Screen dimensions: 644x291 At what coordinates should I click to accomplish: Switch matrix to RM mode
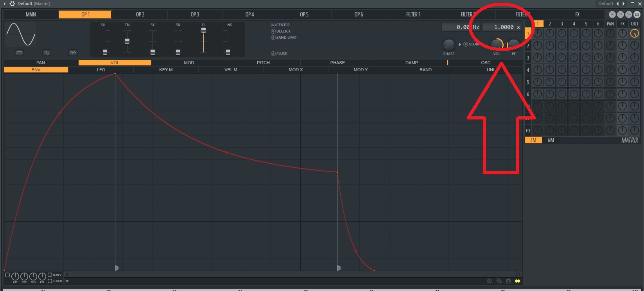pyautogui.click(x=551, y=140)
